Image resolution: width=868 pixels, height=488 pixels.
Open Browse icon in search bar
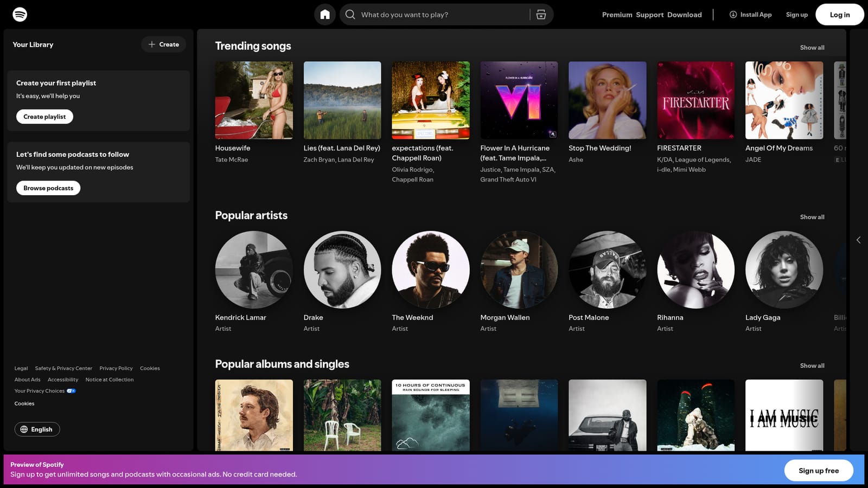tap(541, 15)
